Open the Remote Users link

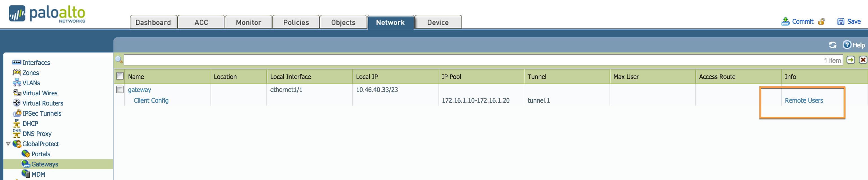click(x=804, y=100)
